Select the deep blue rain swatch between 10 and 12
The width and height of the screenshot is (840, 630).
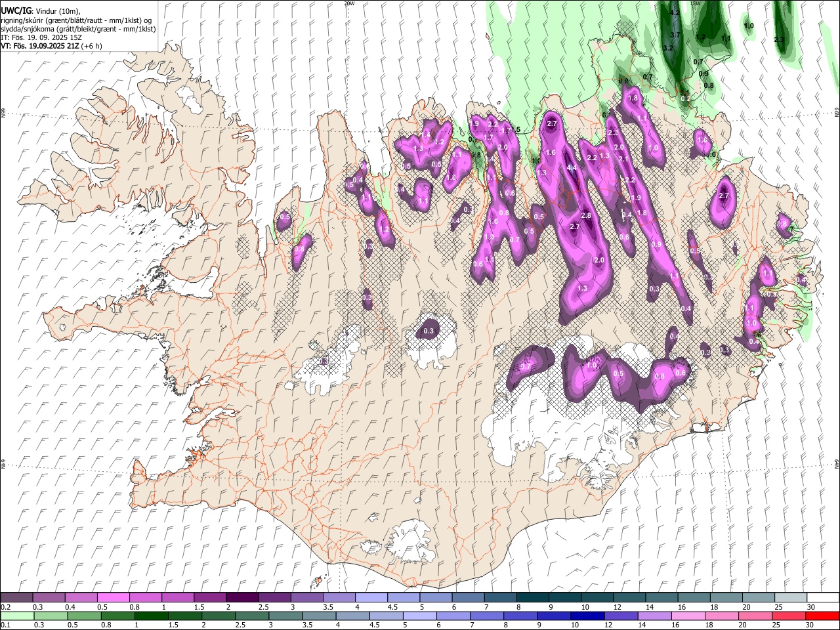point(588,616)
